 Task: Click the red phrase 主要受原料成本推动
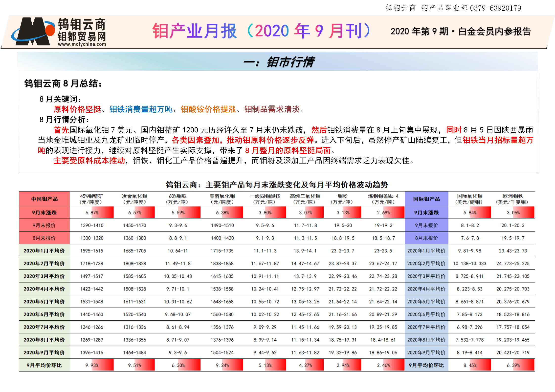[89, 161]
